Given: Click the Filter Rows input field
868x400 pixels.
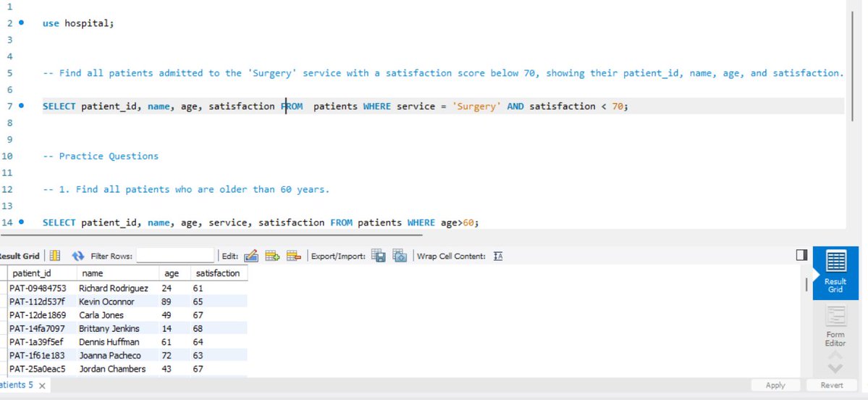Looking at the screenshot, I should point(175,255).
